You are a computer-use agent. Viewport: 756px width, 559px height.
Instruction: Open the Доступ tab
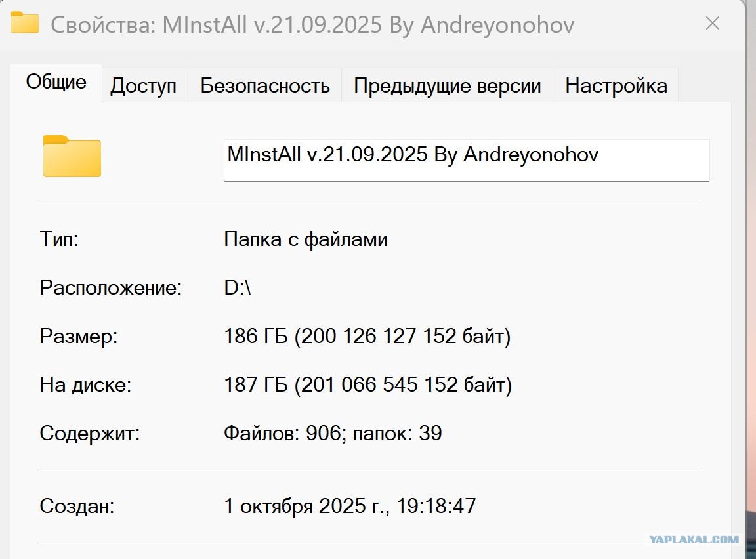point(144,85)
